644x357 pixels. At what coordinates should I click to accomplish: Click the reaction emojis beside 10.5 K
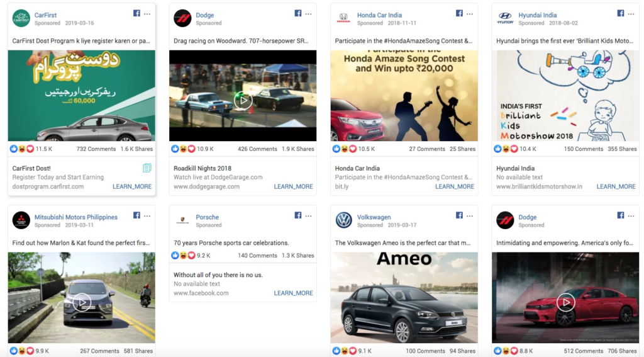345,149
